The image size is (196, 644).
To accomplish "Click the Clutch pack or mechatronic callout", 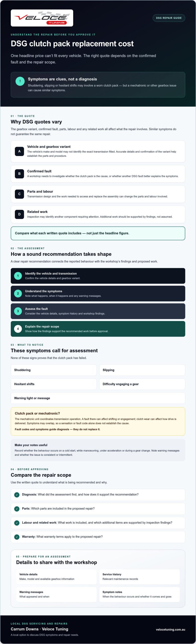I will pos(98,421).
